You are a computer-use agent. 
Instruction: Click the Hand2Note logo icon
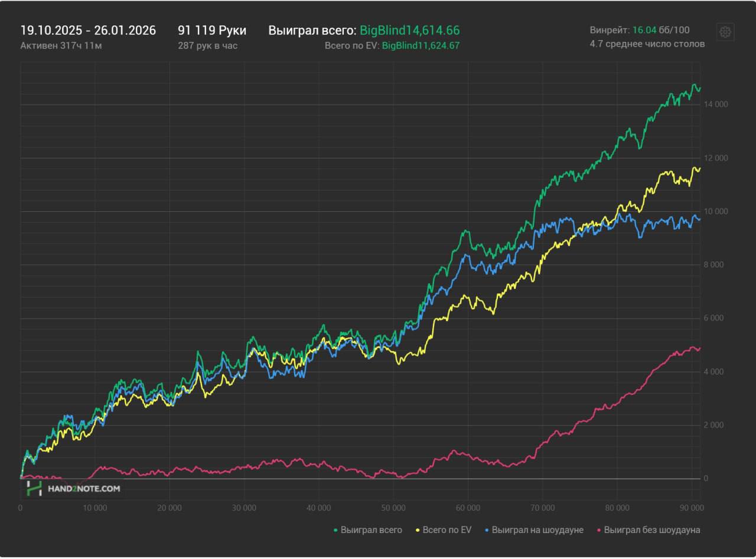click(x=34, y=488)
